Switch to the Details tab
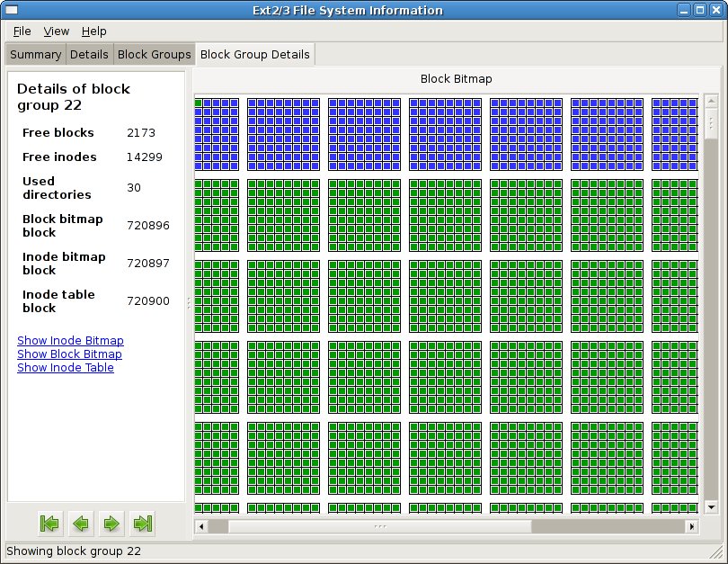728x564 pixels. point(89,54)
